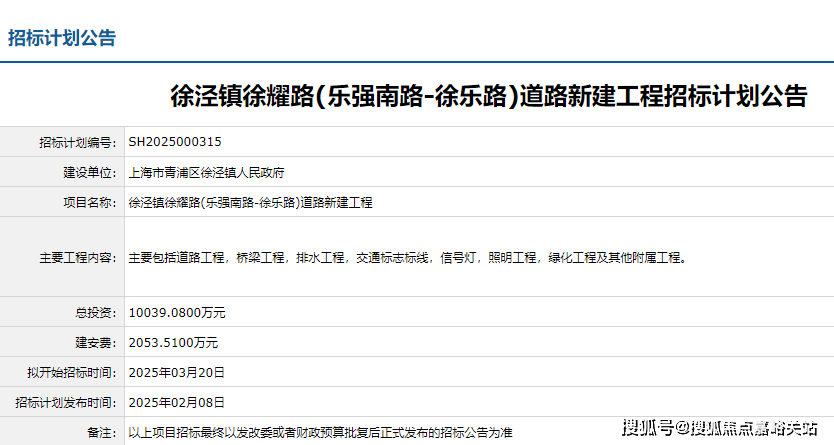The height and width of the screenshot is (445, 834).
Task: Click the 招标计划公告 section header
Action: [62, 39]
